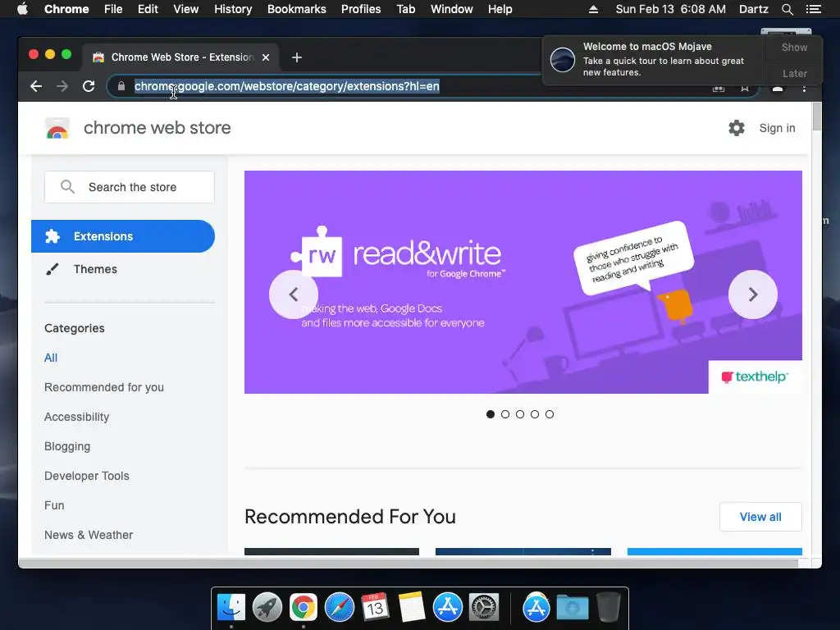This screenshot has width=840, height=630.
Task: Click Show on the Mojave notification
Action: pos(794,47)
